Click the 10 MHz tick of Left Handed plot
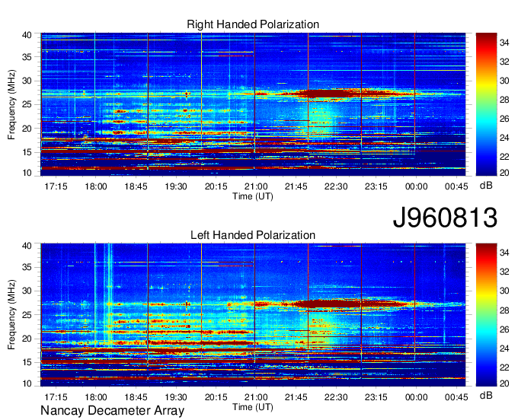 click(27, 383)
